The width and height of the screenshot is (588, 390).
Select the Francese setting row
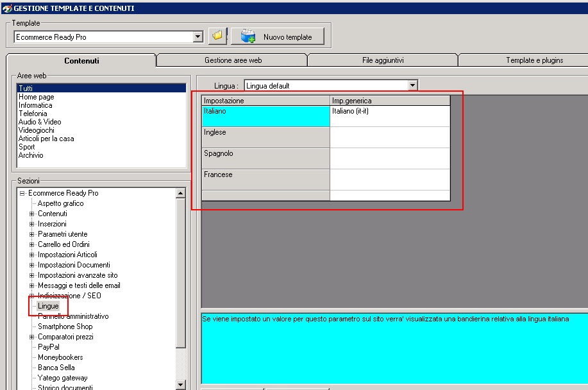coord(266,180)
